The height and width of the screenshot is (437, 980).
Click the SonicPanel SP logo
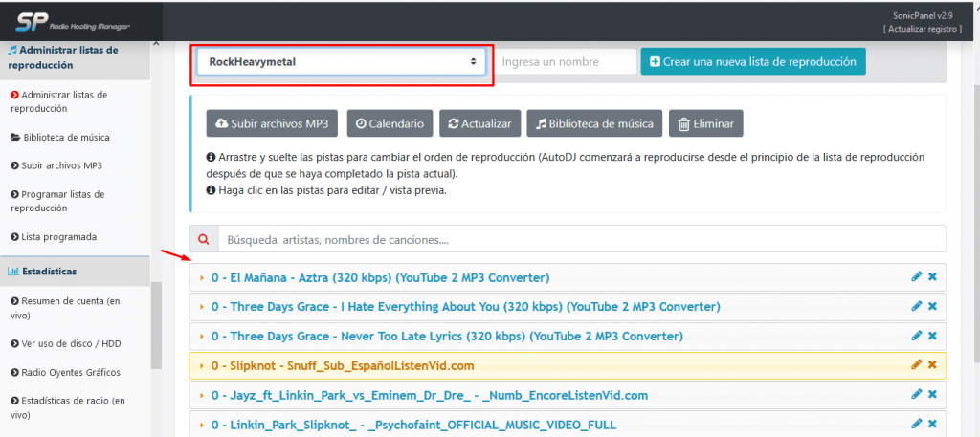click(73, 22)
